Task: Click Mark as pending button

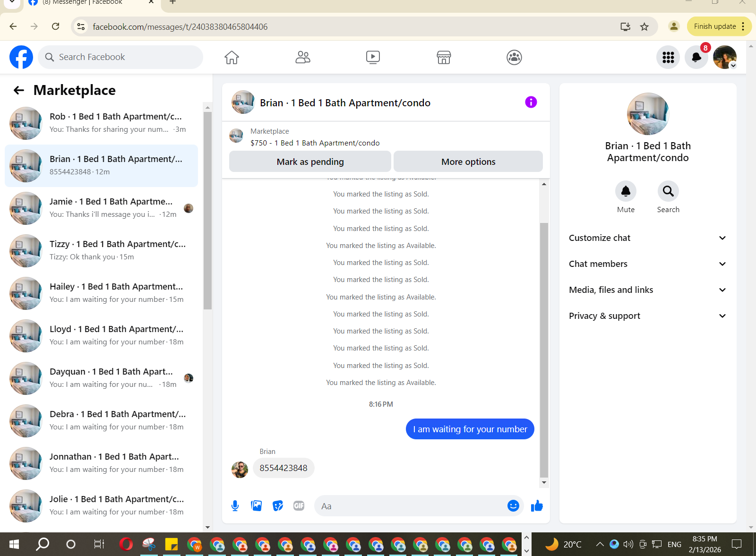Action: 310,162
